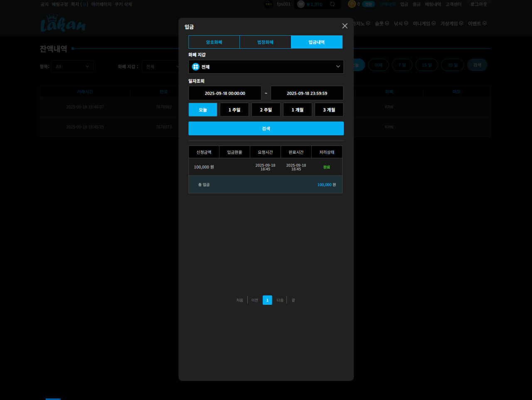The height and width of the screenshot is (400, 532).
Task: Select the 오늘 date range option
Action: (203, 110)
